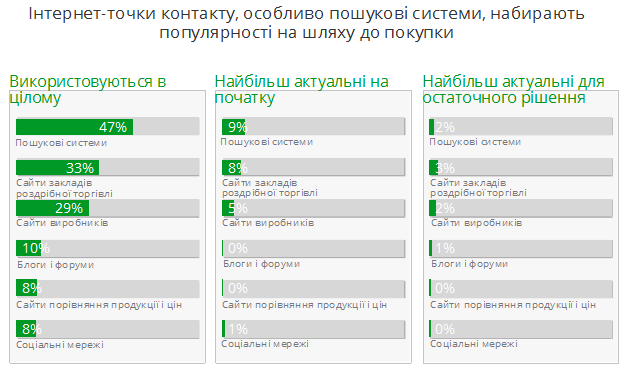Click the 47% search engines bar
This screenshot has width=624, height=374.
[107, 127]
